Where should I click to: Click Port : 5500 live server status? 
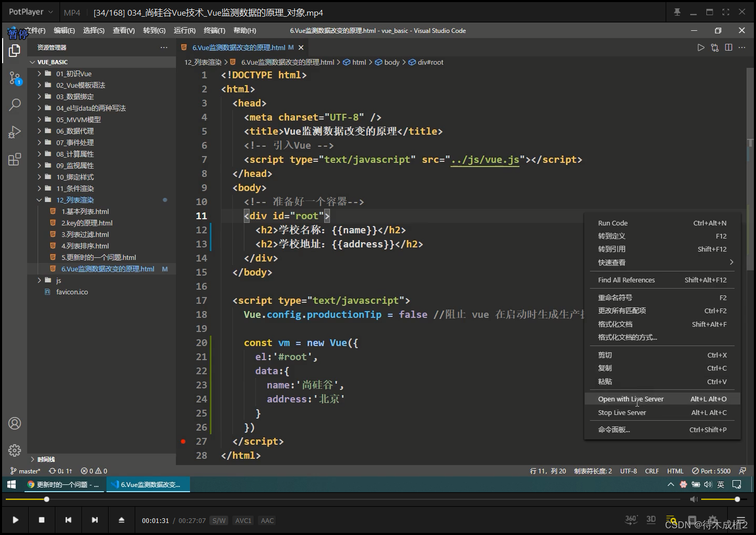pos(711,471)
